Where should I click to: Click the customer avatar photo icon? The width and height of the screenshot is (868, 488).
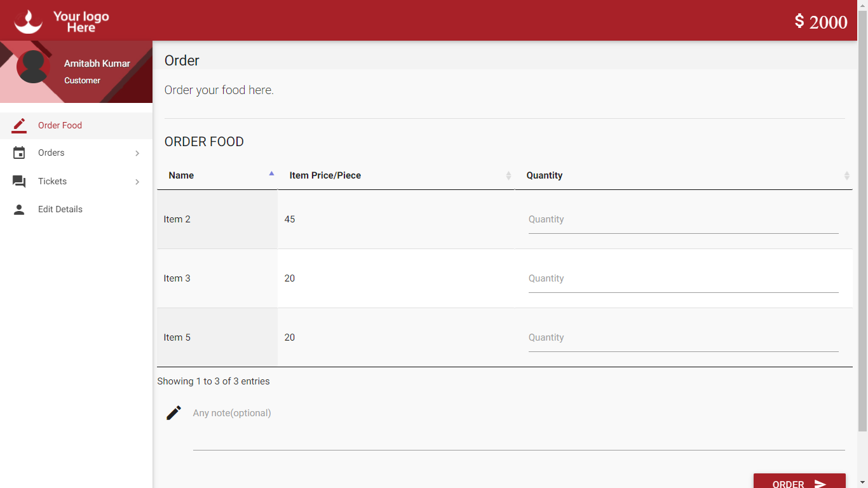tap(33, 65)
